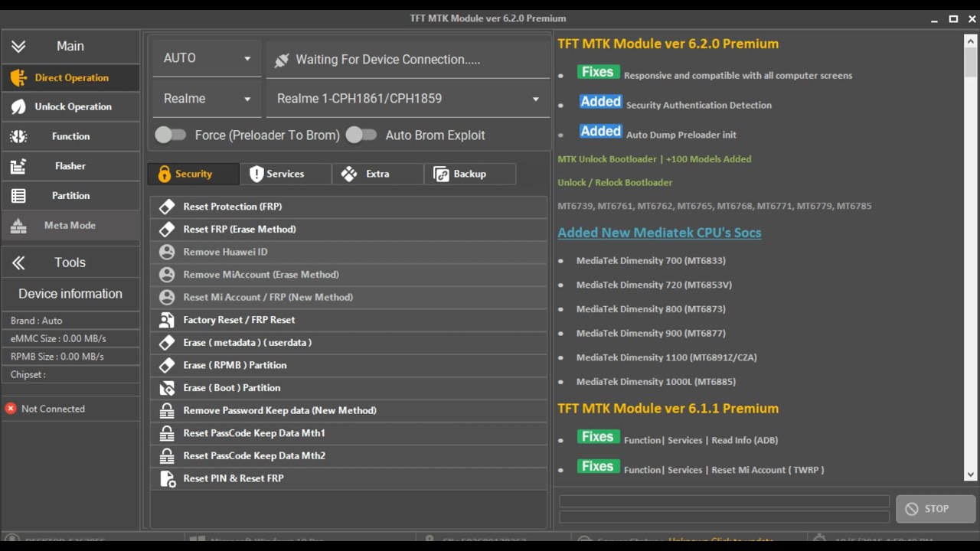Image resolution: width=980 pixels, height=551 pixels.
Task: Open Unlock Operation in sidebar
Action: [x=70, y=107]
